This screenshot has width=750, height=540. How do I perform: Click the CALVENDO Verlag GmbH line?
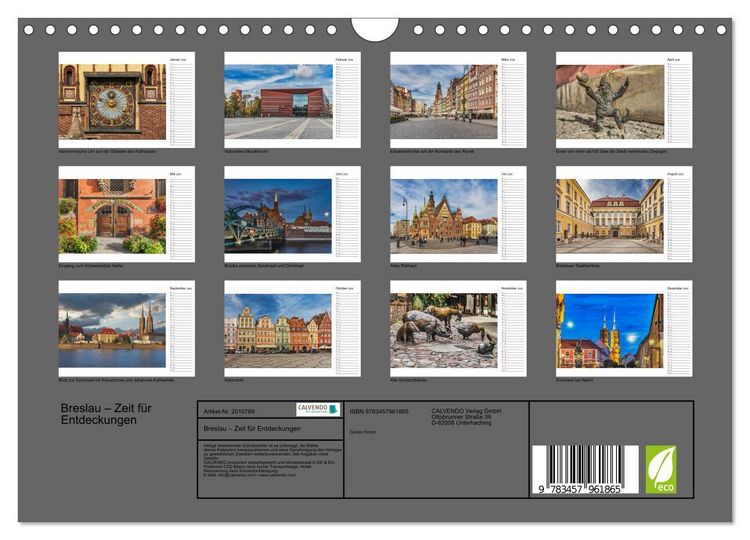coord(466,411)
